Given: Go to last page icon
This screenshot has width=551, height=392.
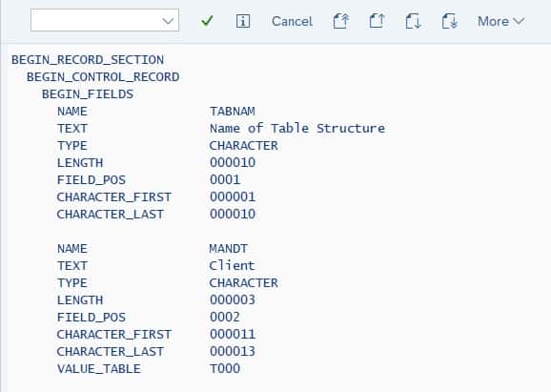Looking at the screenshot, I should [x=449, y=21].
